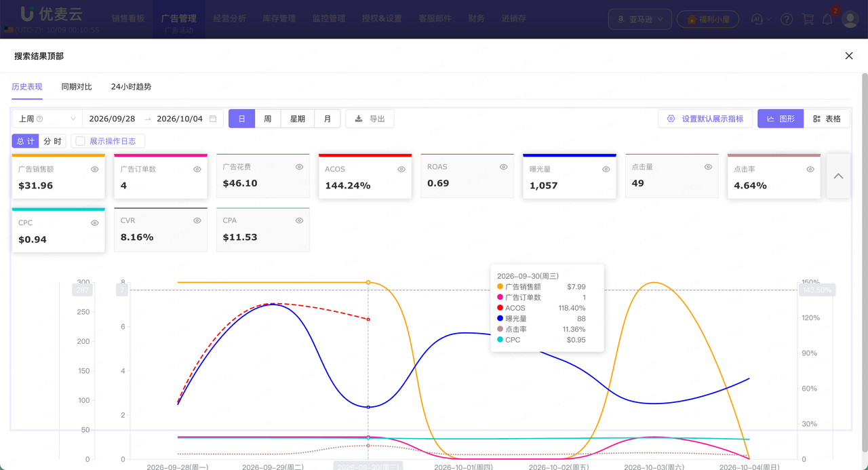Click the $31.96 ad sales value

tap(36, 185)
